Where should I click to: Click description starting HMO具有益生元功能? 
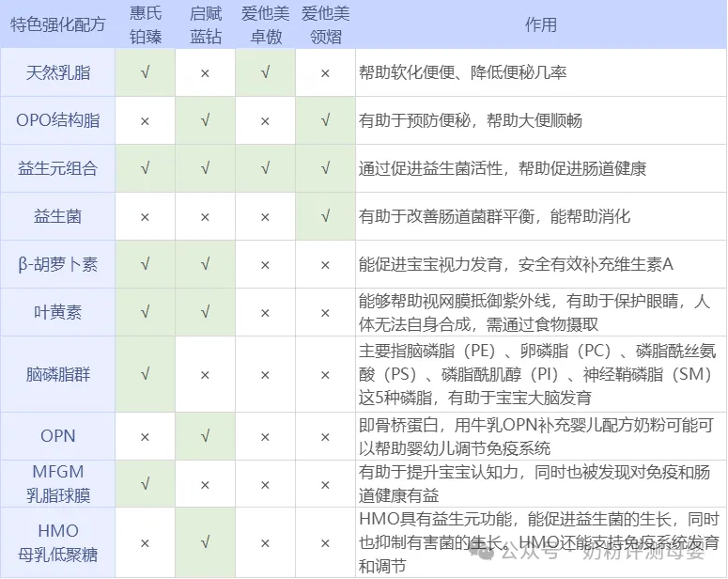(x=539, y=542)
